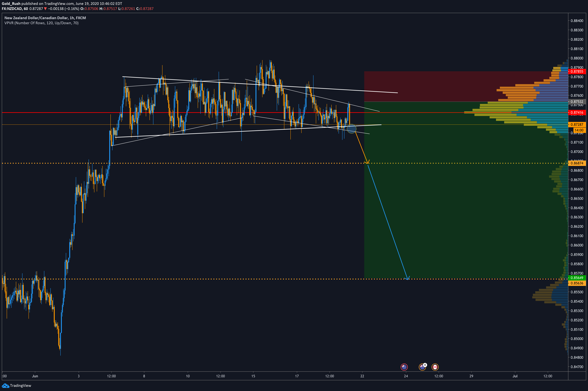Open the Canada flag economic event icon

(435, 367)
